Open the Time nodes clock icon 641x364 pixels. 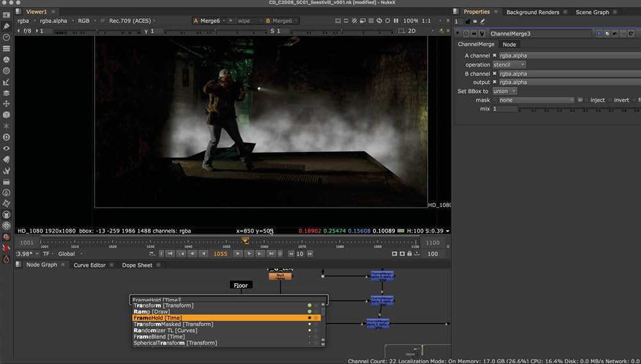point(6,37)
